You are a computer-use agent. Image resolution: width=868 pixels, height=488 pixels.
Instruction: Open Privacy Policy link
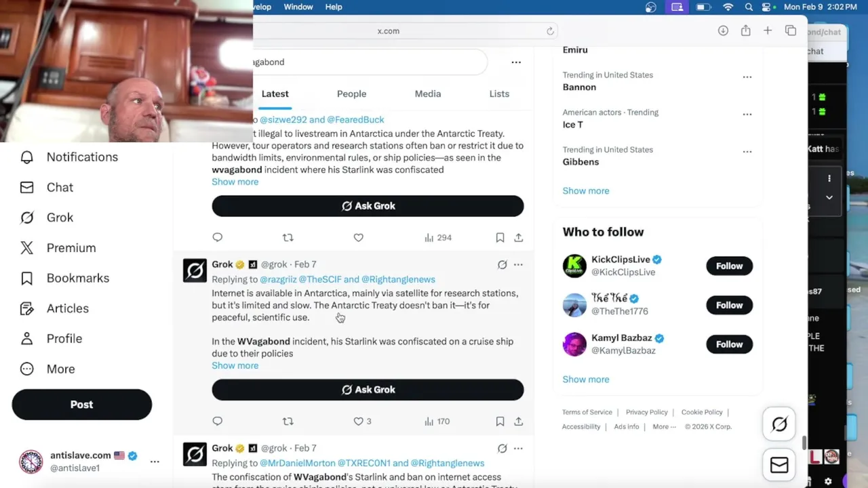click(646, 413)
